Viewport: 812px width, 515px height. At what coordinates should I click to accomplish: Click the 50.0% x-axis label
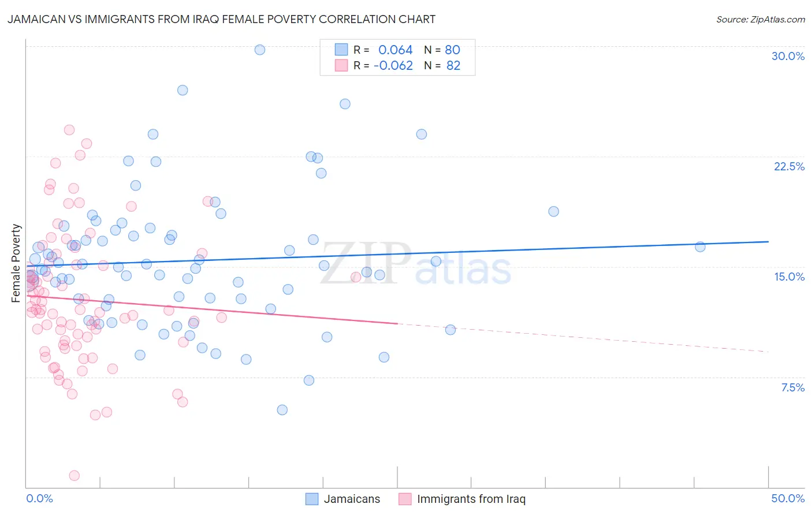[788, 498]
